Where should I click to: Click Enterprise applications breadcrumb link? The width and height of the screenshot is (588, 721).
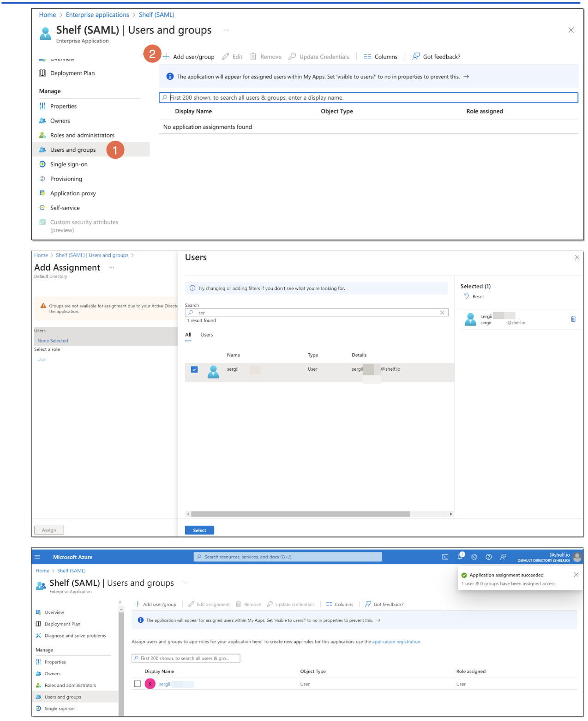[x=97, y=15]
